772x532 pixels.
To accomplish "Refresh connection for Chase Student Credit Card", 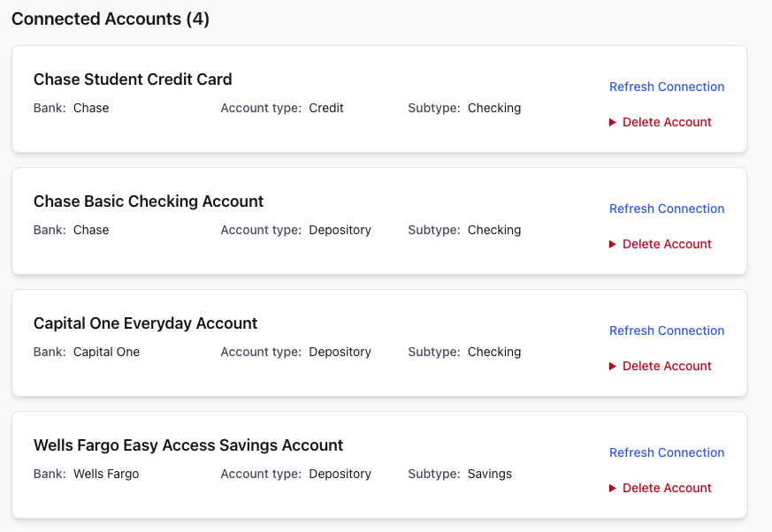I will click(x=666, y=87).
